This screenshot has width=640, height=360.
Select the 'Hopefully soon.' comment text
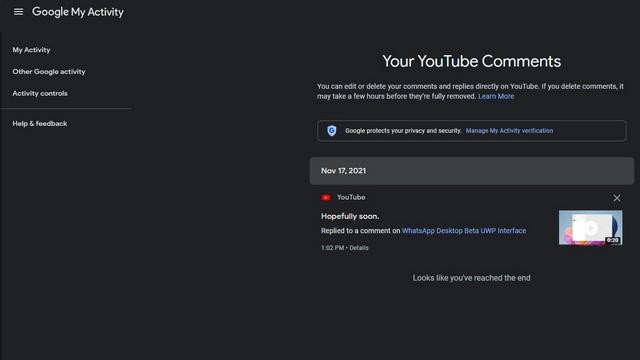point(350,216)
